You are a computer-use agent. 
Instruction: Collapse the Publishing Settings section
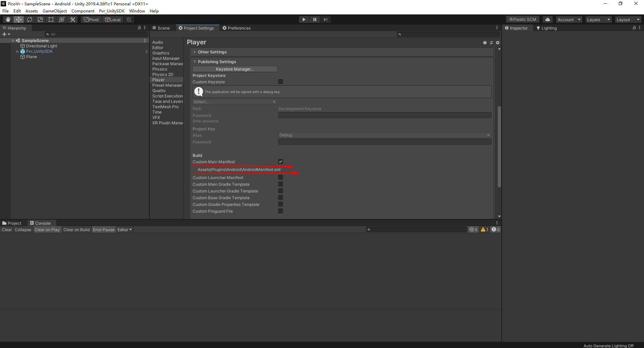195,61
